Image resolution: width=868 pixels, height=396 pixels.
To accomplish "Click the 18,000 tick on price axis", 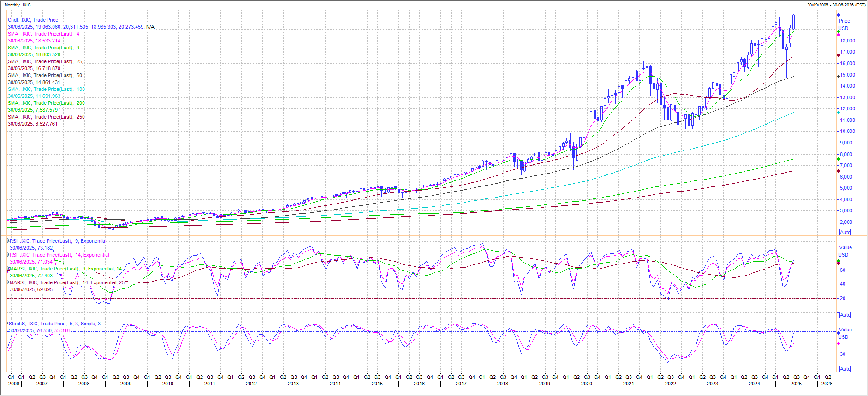I will click(x=847, y=41).
